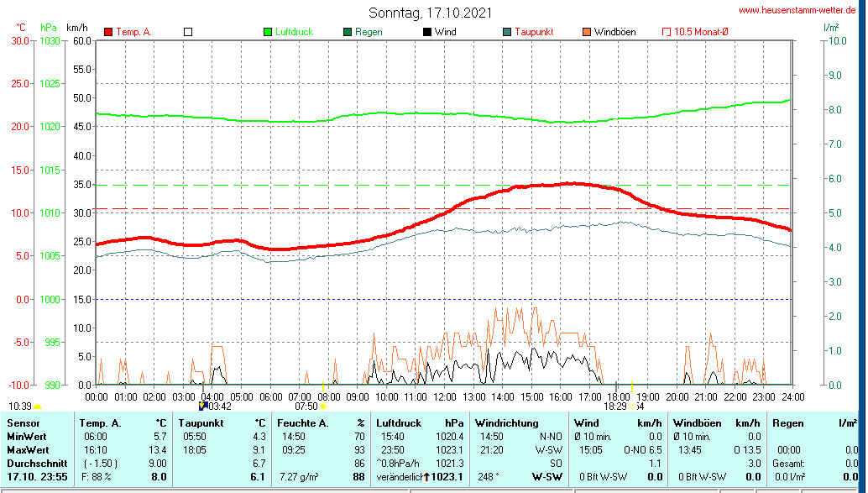Select the Luftdruck column header in table
Screen dimensions: 868x493
click(399, 423)
